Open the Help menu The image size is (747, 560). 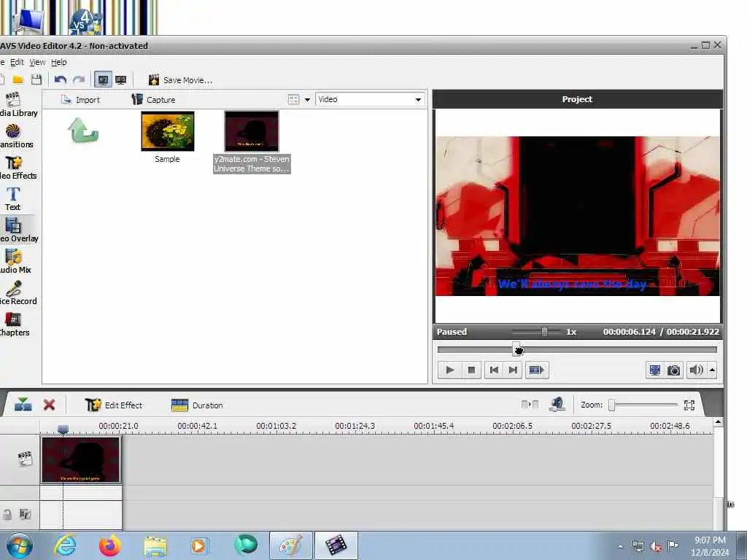point(58,62)
